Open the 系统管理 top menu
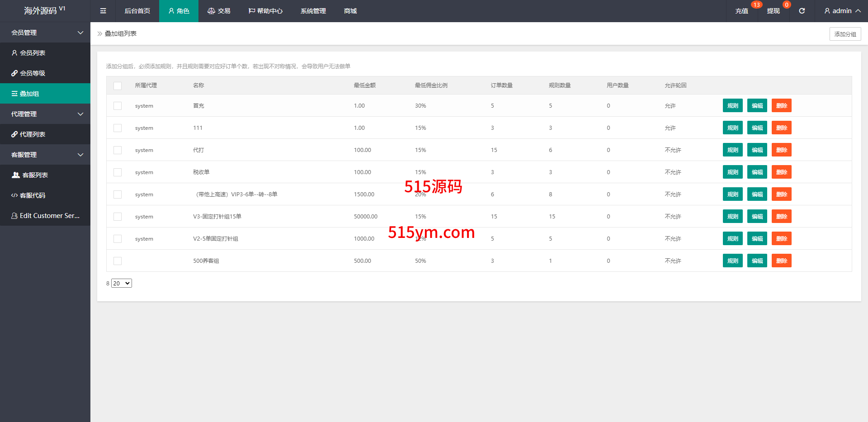Viewport: 868px width, 422px height. (313, 11)
